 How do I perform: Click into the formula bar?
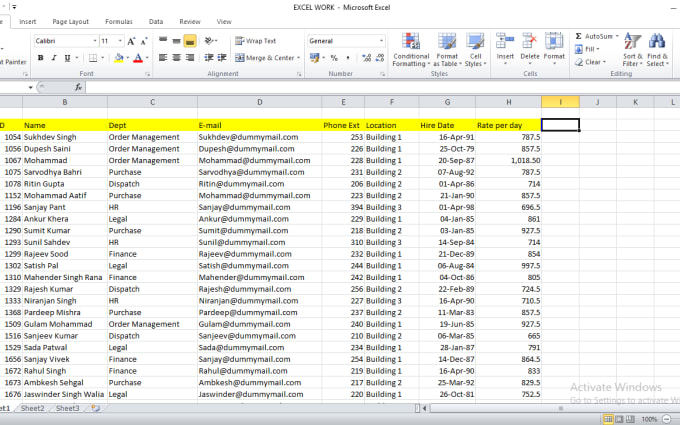(x=382, y=87)
